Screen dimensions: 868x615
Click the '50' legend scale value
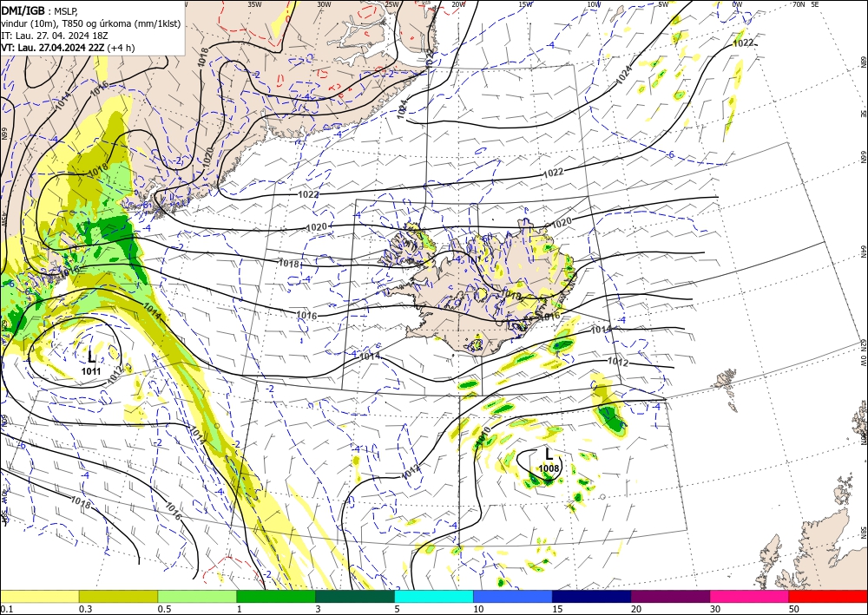pyautogui.click(x=794, y=609)
